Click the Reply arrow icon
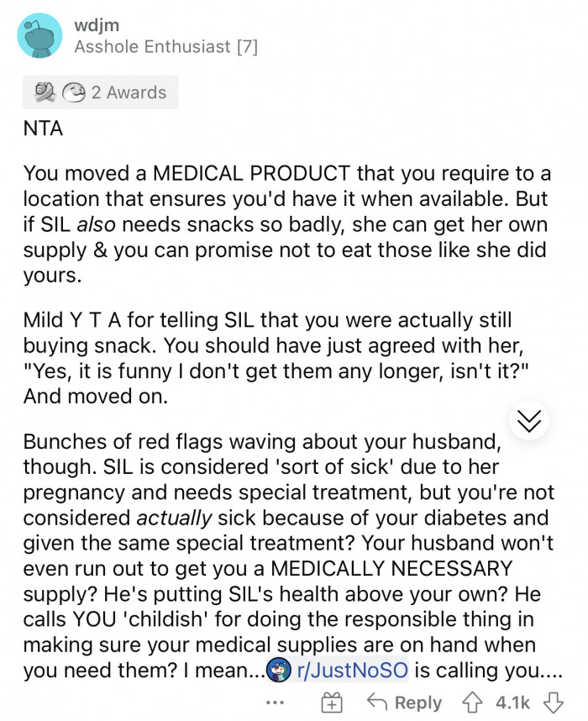Viewport: 588px width, 721px height. point(376,702)
